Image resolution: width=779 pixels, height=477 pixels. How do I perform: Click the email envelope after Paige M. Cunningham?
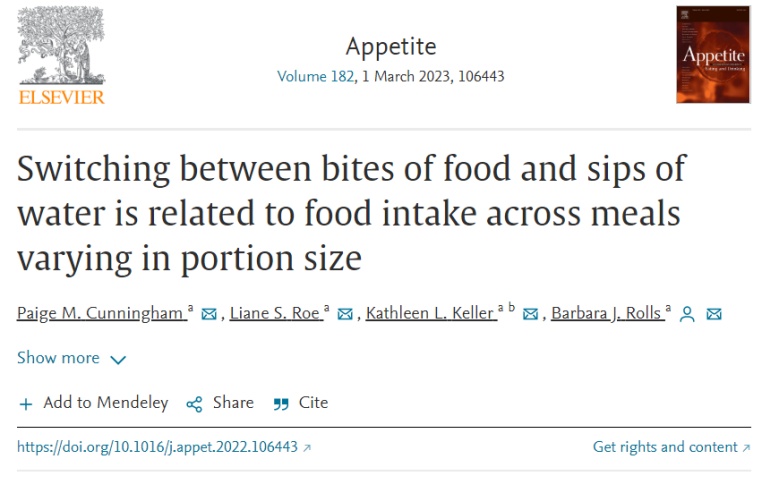click(x=209, y=314)
